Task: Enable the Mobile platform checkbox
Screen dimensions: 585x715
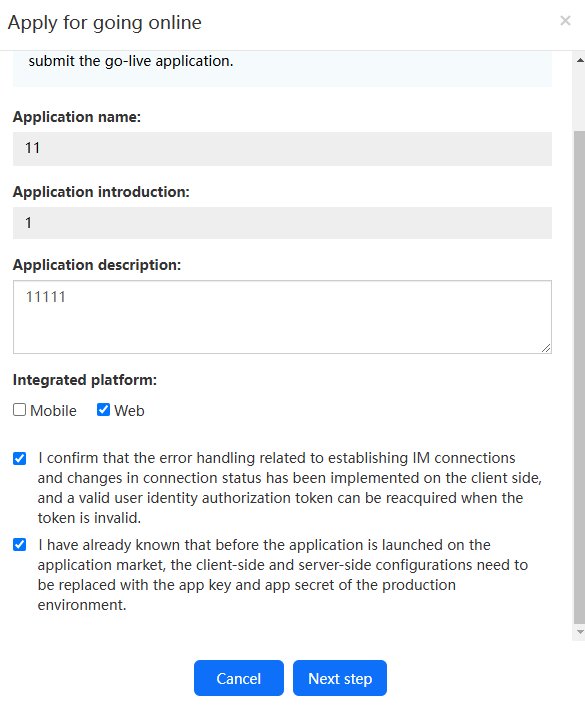Action: tap(20, 409)
